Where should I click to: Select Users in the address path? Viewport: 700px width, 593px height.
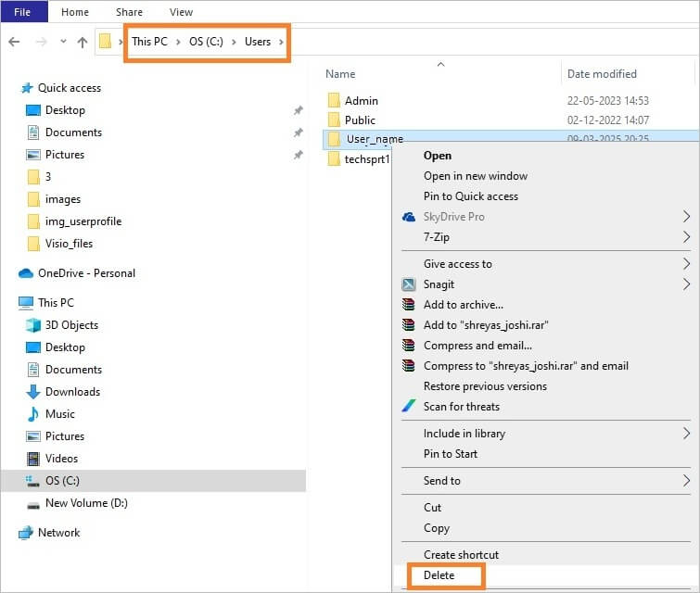[258, 42]
